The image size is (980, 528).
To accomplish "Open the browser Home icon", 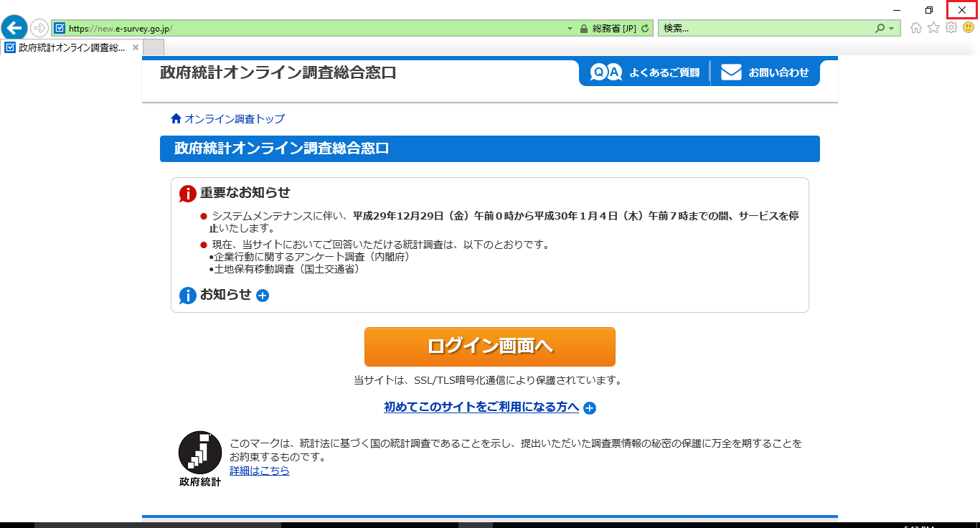I will coord(916,28).
